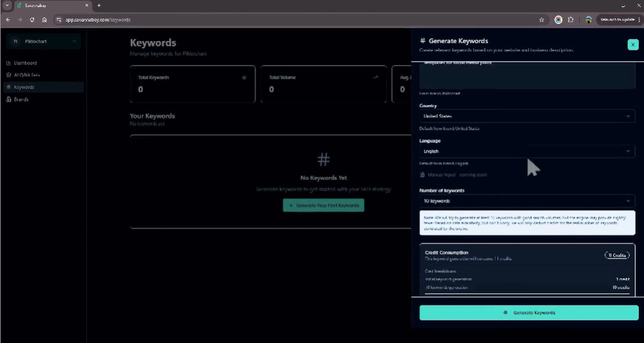Click the No Keywords Yet text
Screen dimensions: 644x343
324,178
